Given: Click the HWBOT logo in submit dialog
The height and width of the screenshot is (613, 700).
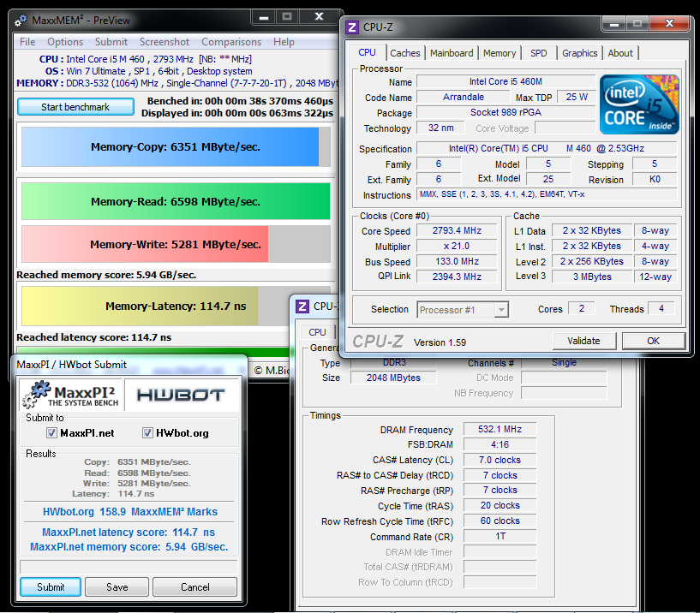Looking at the screenshot, I should [181, 395].
